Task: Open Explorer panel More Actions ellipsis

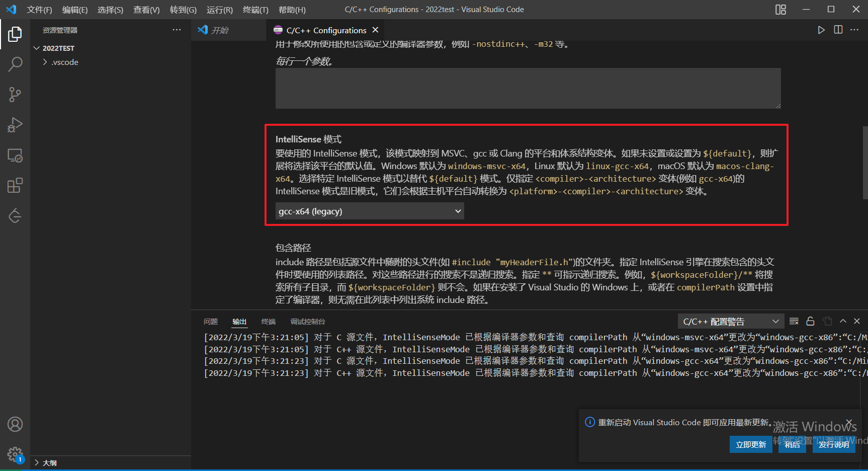Action: click(x=177, y=30)
